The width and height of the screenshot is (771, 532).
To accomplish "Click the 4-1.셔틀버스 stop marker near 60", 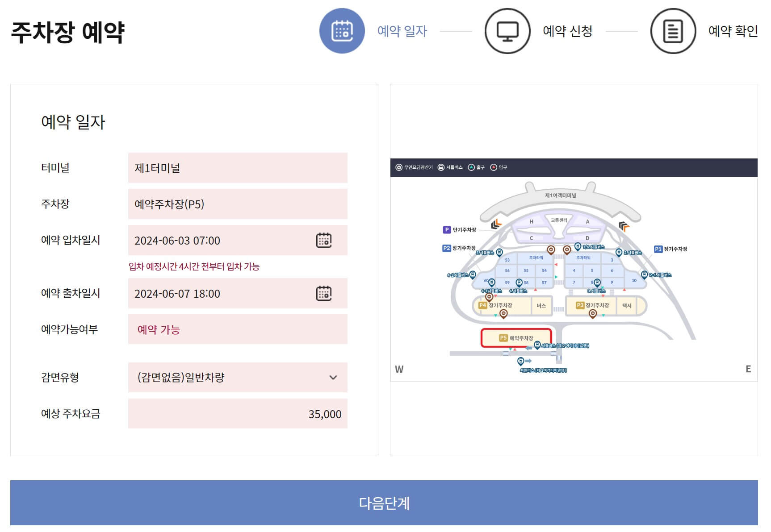I will tap(492, 283).
